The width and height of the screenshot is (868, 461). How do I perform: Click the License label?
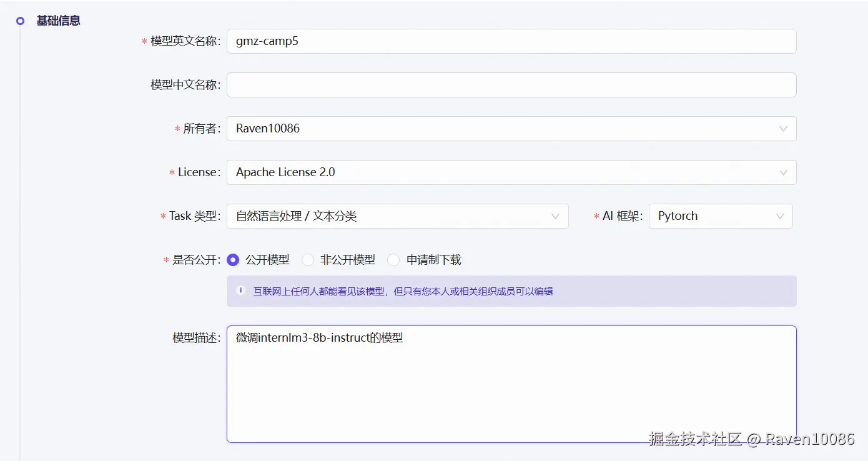pyautogui.click(x=199, y=172)
